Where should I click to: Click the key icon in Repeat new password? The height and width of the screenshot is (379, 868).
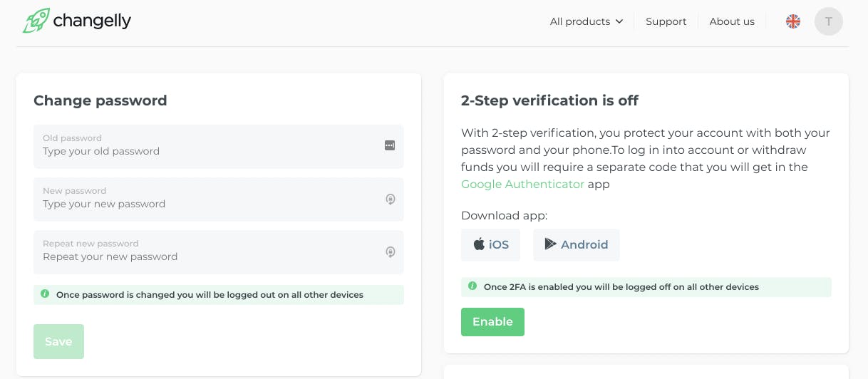391,252
